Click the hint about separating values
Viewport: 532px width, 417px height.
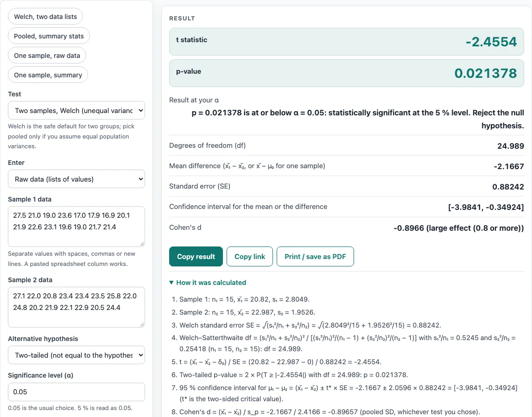coord(71,259)
